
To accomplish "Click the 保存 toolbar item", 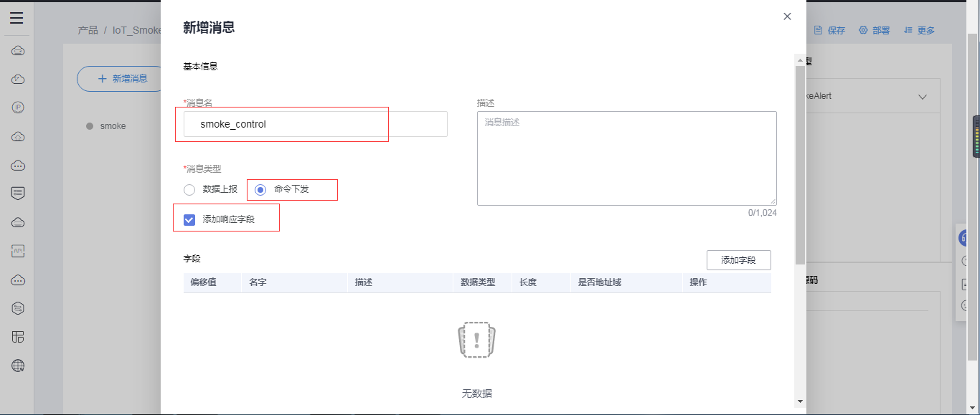I will pos(829,30).
